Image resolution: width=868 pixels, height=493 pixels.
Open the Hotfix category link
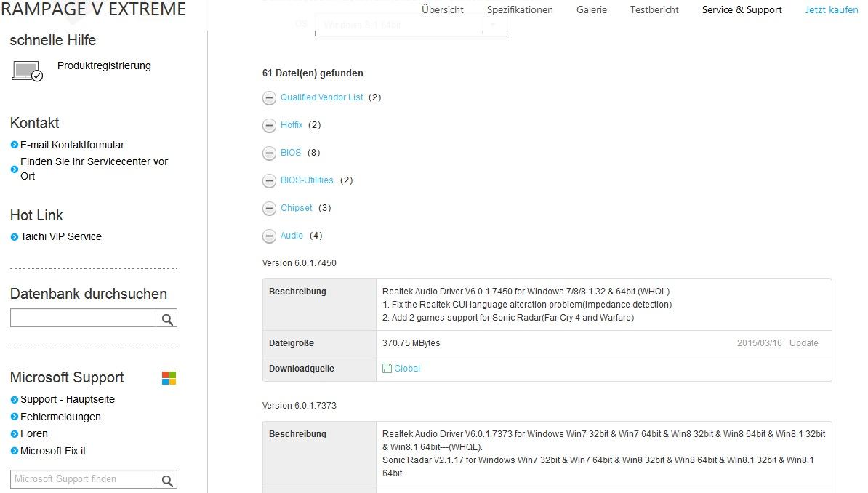point(292,124)
